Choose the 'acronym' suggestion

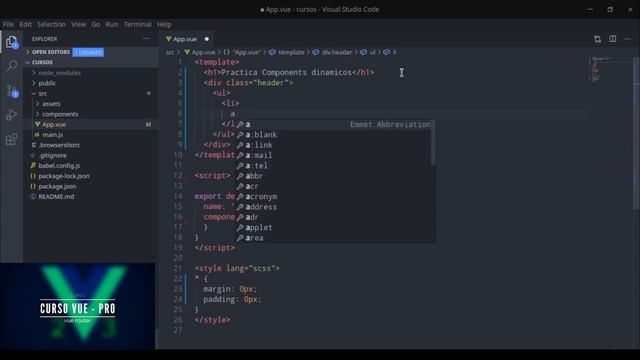pyautogui.click(x=334, y=197)
